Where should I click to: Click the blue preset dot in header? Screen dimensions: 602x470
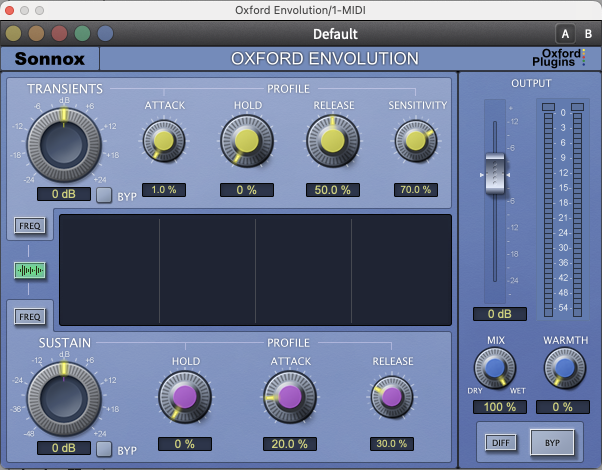(106, 34)
